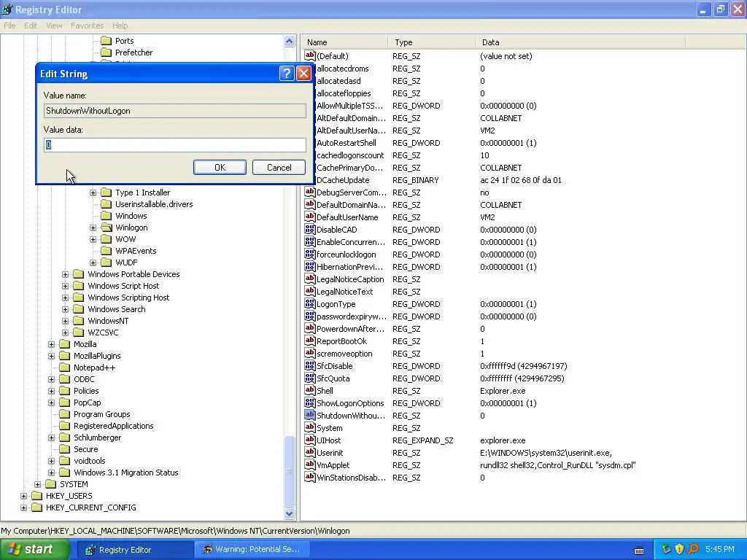
Task: Select the Policies registry key
Action: tap(86, 391)
